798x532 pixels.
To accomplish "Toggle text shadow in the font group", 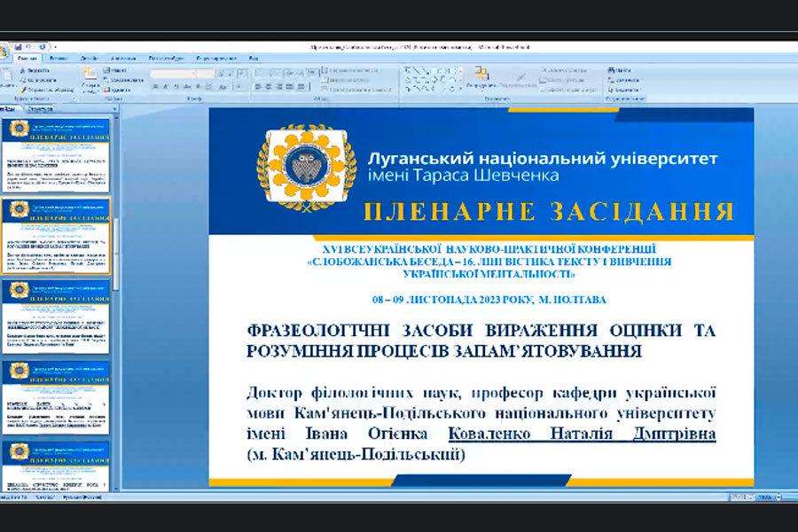I will (198, 87).
